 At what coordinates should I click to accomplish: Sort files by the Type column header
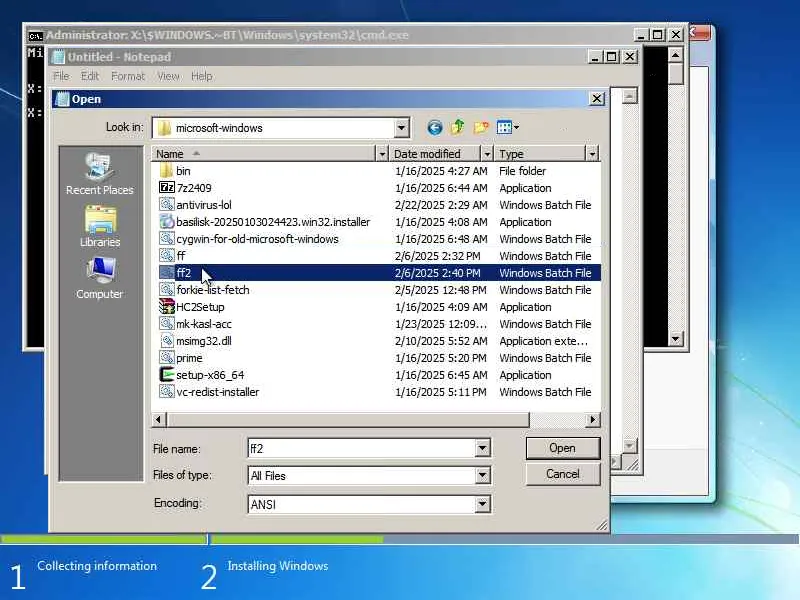pos(540,153)
